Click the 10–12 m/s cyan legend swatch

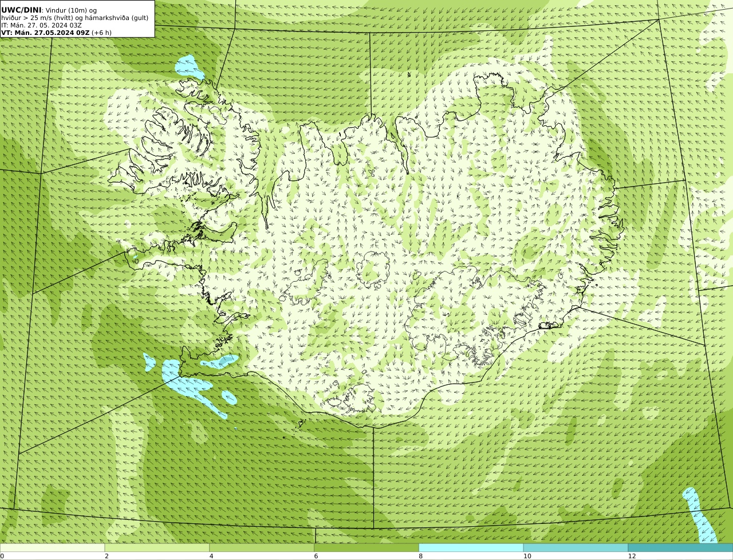[x=576, y=547]
